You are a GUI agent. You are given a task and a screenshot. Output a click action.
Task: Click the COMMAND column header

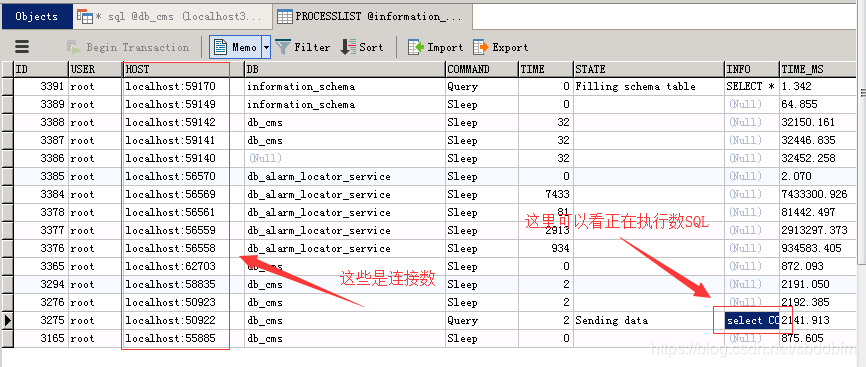pos(482,69)
